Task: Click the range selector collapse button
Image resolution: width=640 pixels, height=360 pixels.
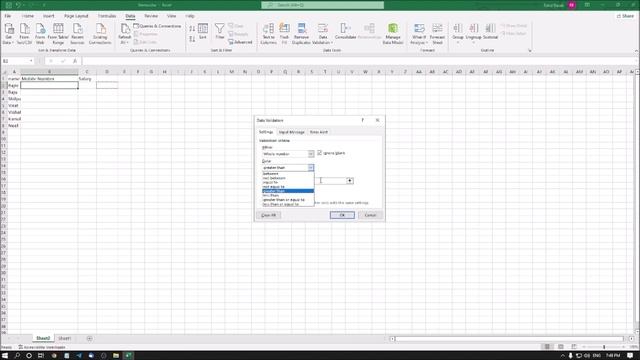Action: [350, 181]
